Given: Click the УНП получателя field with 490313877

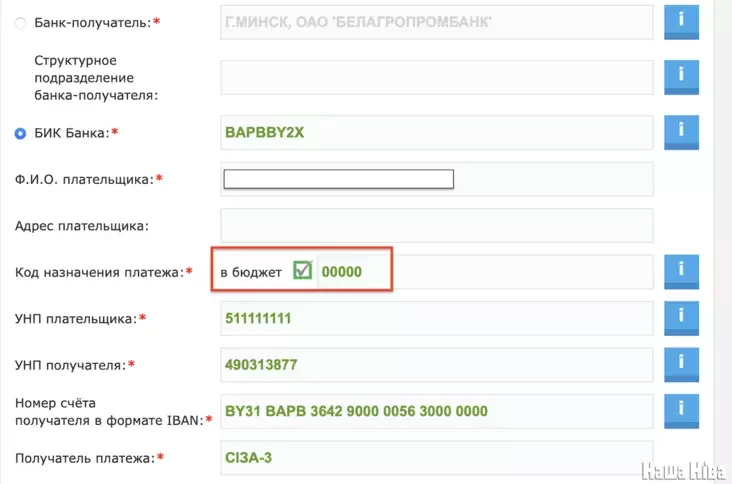Looking at the screenshot, I should coord(436,365).
